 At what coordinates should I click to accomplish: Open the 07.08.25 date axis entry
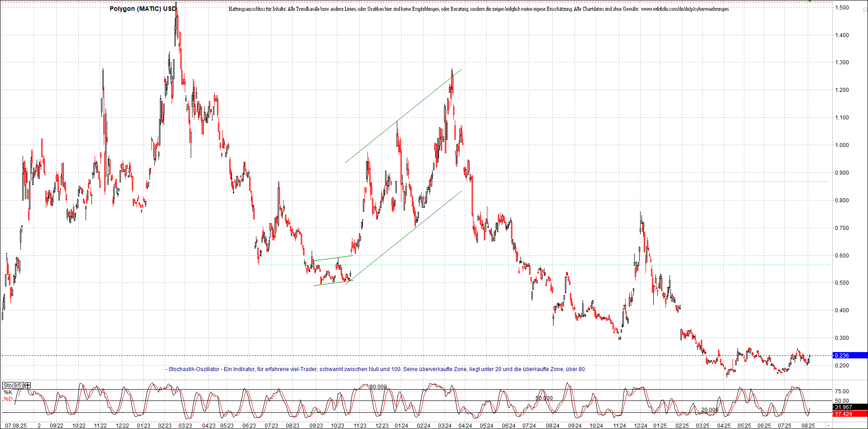14,426
